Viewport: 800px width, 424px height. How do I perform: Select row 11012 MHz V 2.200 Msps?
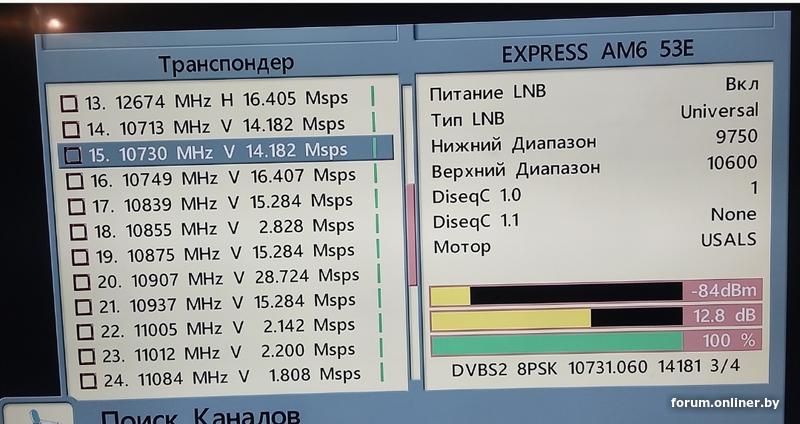pos(233,353)
